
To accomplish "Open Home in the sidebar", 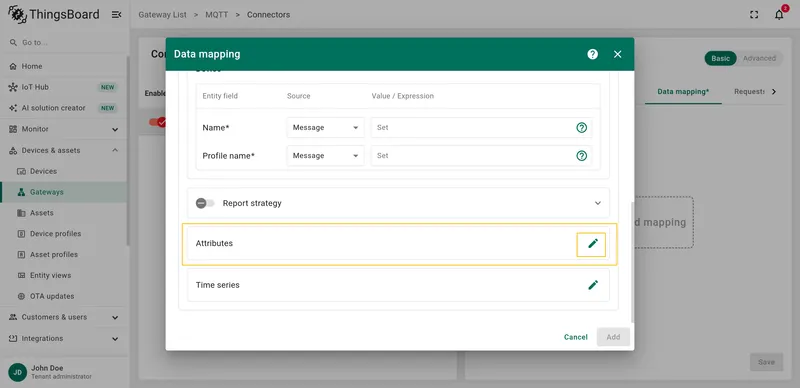I will click(64, 66).
